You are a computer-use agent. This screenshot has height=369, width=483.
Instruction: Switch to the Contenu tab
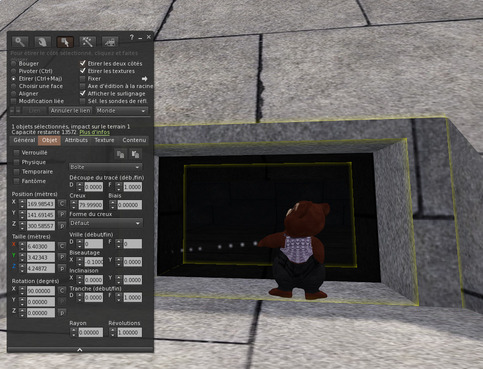point(134,140)
